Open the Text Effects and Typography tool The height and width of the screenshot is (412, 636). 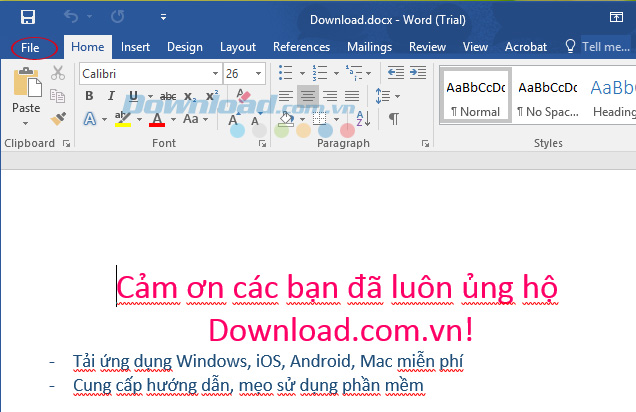pyautogui.click(x=90, y=119)
